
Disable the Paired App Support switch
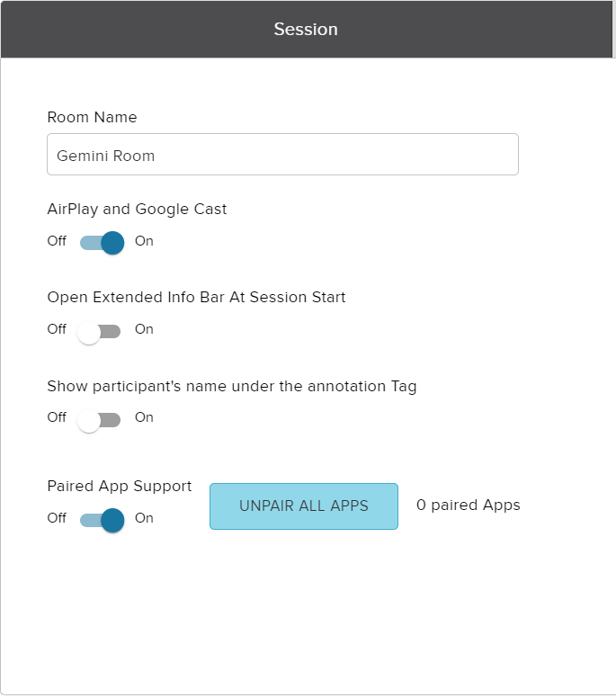pos(101,520)
